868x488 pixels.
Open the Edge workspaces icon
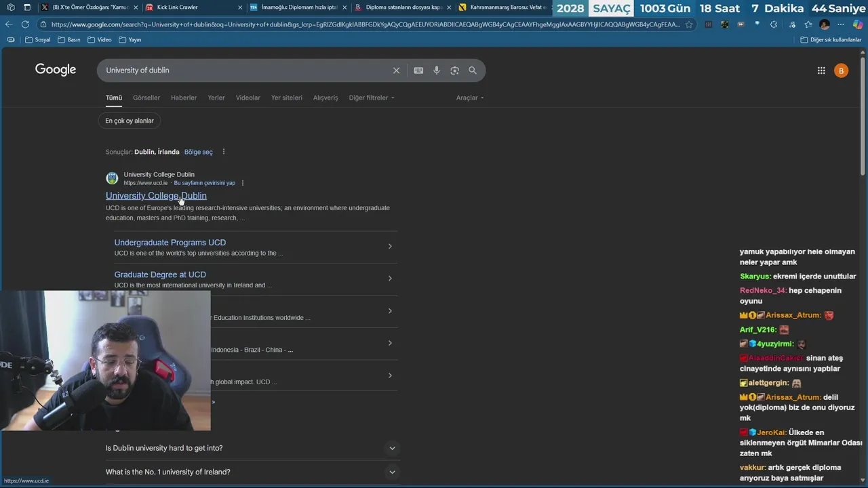[10, 7]
